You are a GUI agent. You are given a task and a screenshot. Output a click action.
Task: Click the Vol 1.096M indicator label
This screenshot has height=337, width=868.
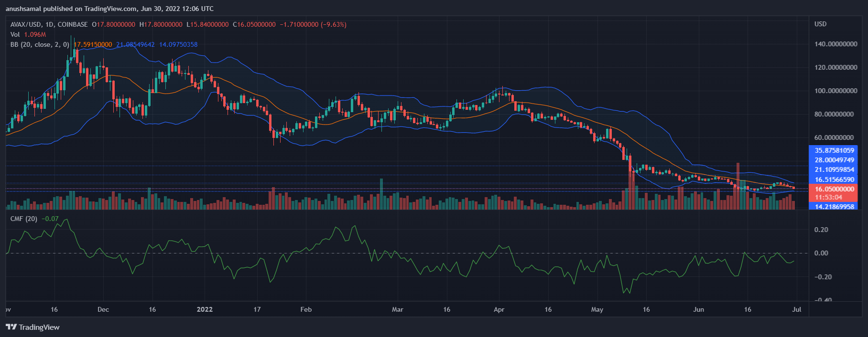tap(28, 34)
